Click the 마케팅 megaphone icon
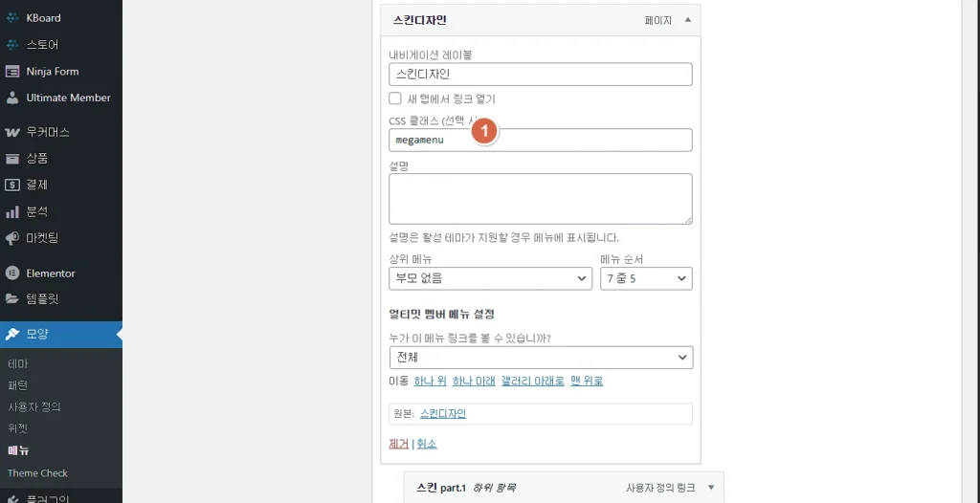980x503 pixels. 11,238
